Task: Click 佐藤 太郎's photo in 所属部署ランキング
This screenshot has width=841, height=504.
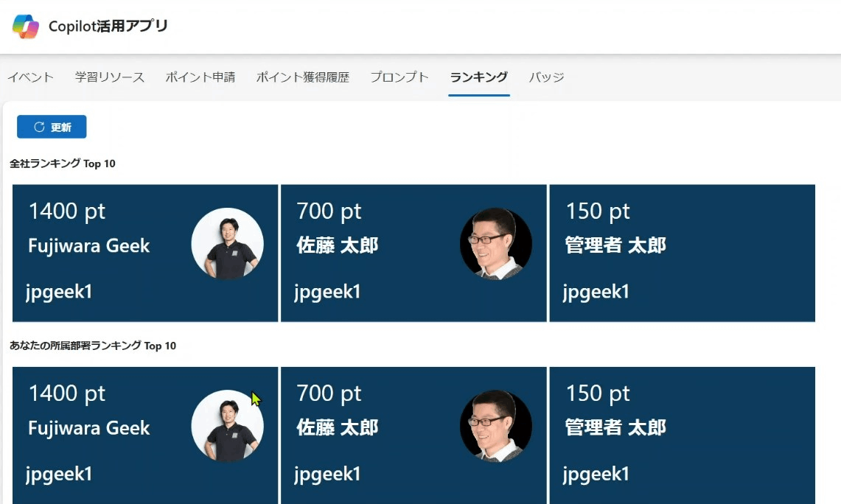Action: [496, 426]
